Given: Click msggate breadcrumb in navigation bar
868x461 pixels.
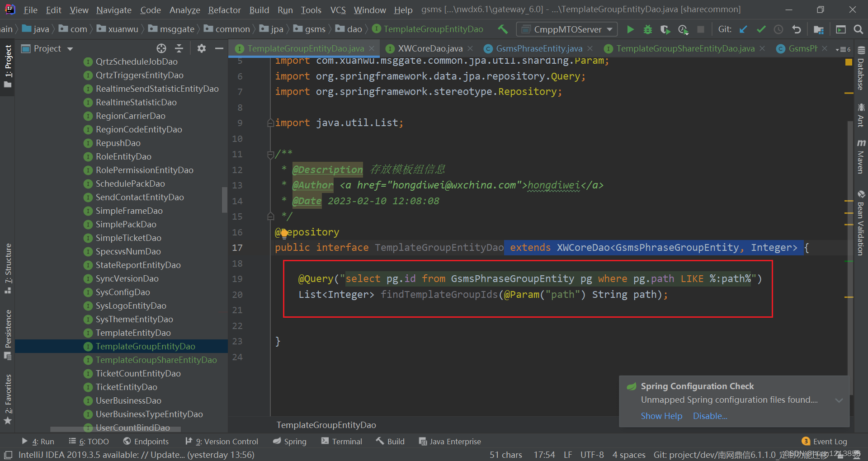Looking at the screenshot, I should (x=172, y=29).
